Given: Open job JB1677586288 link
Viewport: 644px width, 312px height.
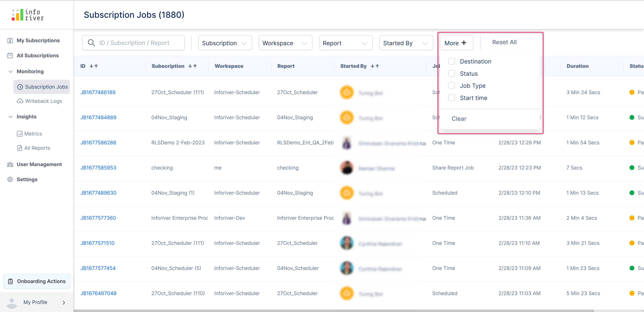Looking at the screenshot, I should pos(98,143).
